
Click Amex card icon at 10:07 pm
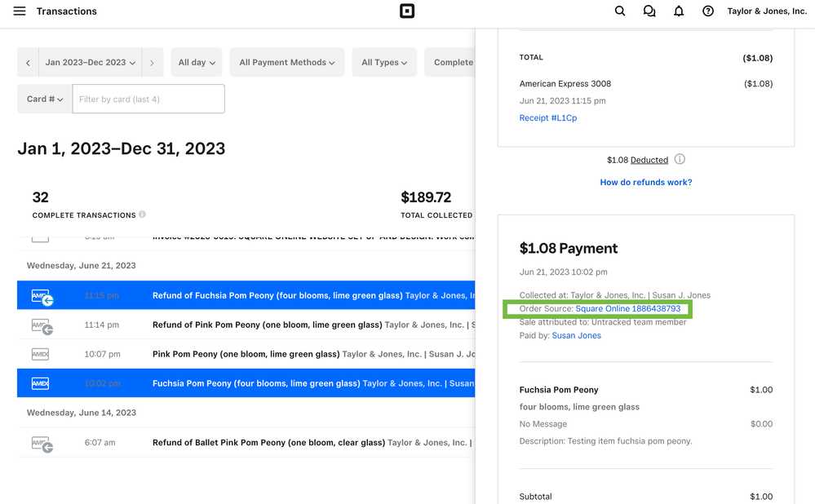pos(40,355)
